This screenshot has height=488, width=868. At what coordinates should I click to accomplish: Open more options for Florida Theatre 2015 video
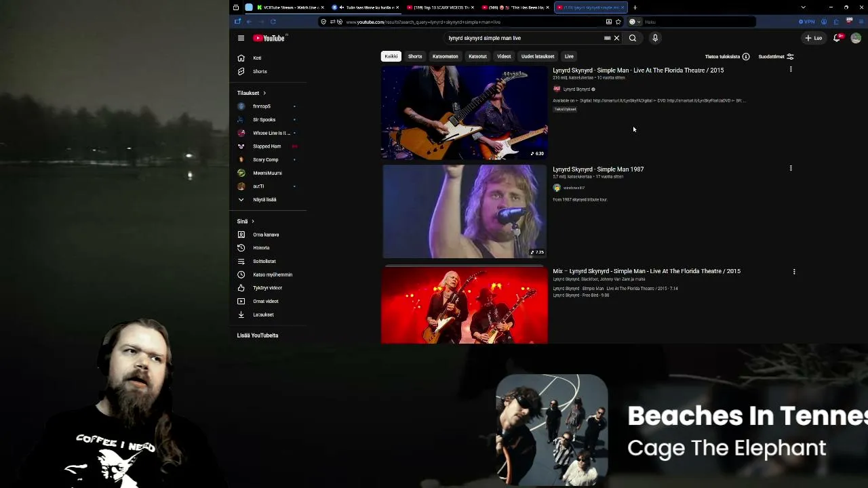tap(791, 69)
